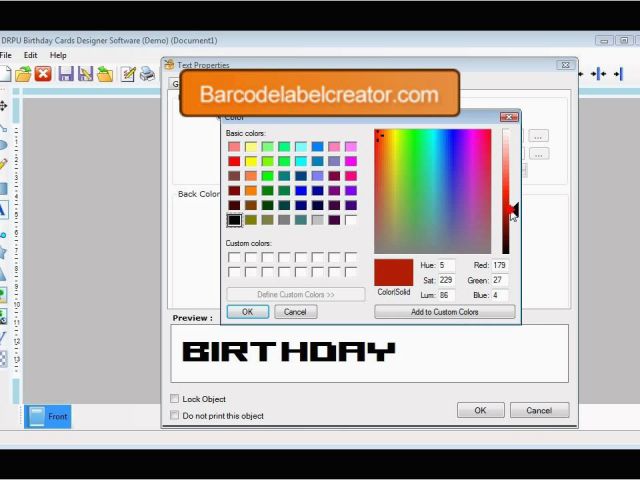This screenshot has width=640, height=480.
Task: Click the open folder toolbar icon
Action: [24, 74]
